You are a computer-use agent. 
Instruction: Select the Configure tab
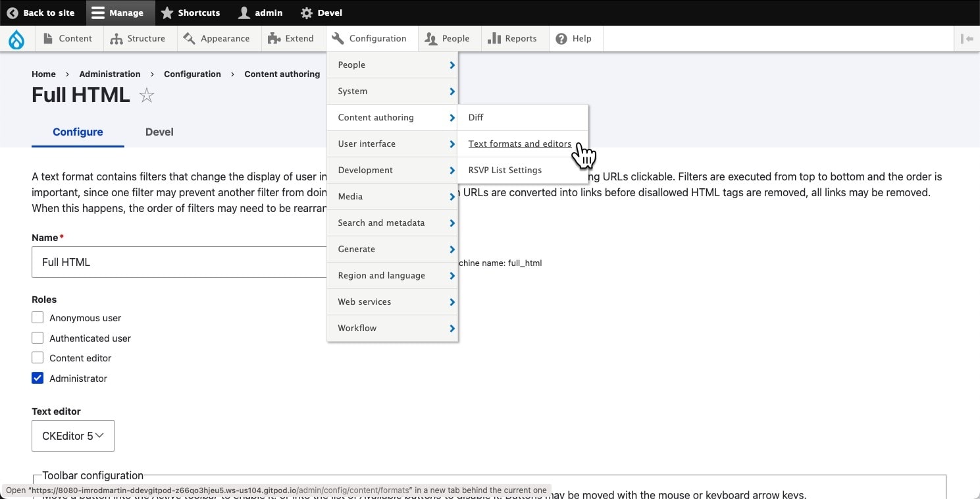coord(78,132)
